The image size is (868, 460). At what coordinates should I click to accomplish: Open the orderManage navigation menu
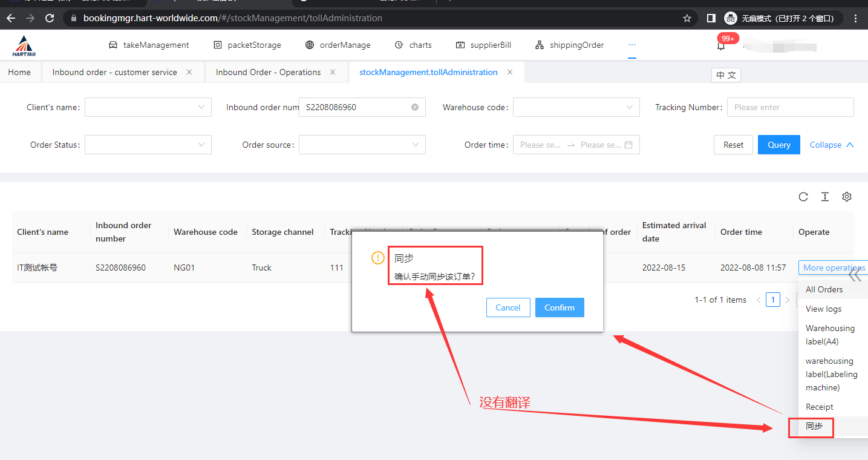tap(338, 45)
